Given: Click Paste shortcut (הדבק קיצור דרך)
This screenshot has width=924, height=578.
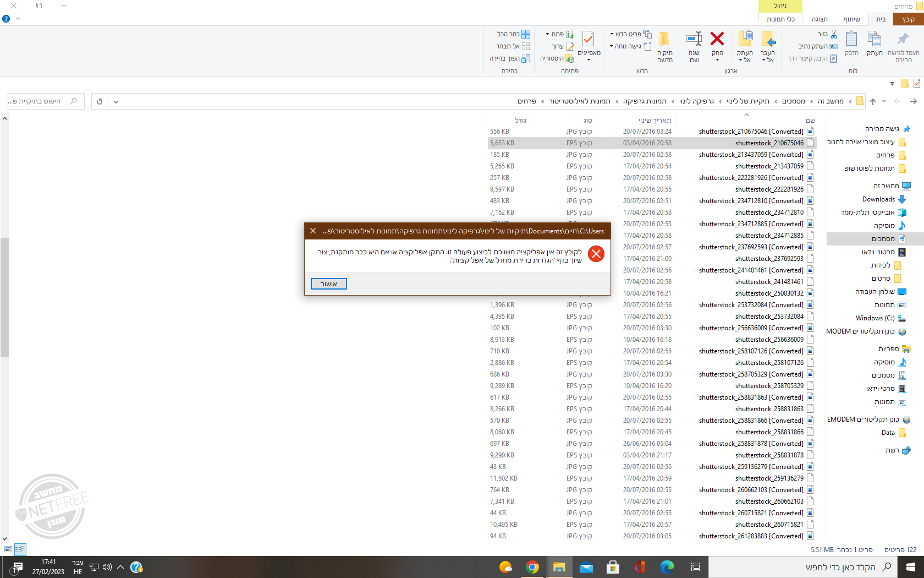Looking at the screenshot, I should [812, 58].
